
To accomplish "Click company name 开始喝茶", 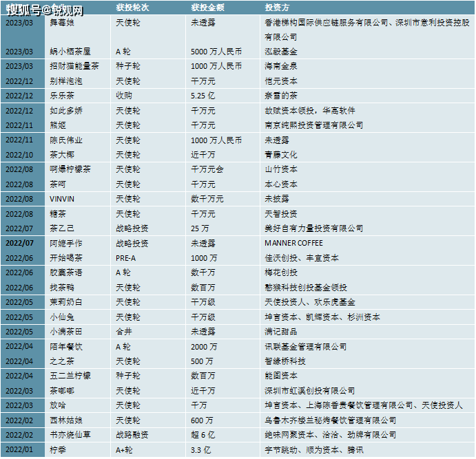I will tap(66, 257).
